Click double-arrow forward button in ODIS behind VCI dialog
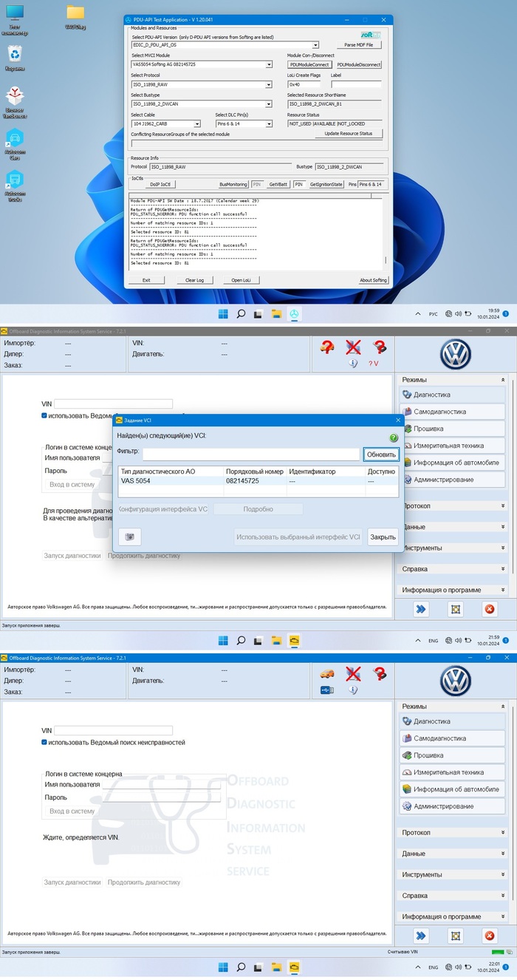The width and height of the screenshot is (517, 980). pos(420,609)
